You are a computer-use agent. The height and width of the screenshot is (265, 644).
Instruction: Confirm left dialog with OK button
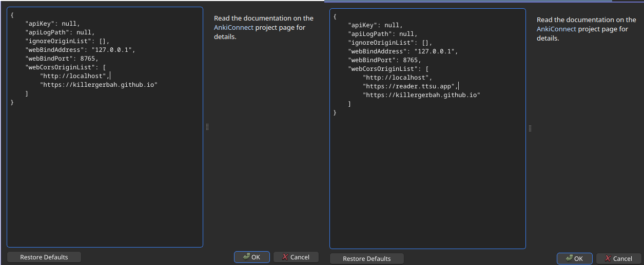[x=252, y=257]
